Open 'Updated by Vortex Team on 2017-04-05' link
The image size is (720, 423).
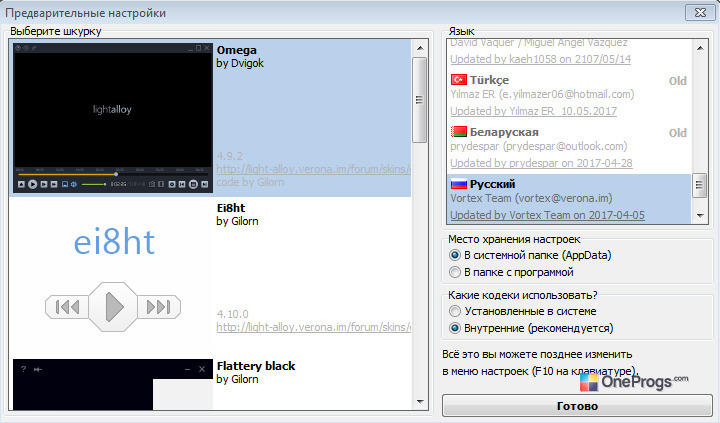click(547, 215)
